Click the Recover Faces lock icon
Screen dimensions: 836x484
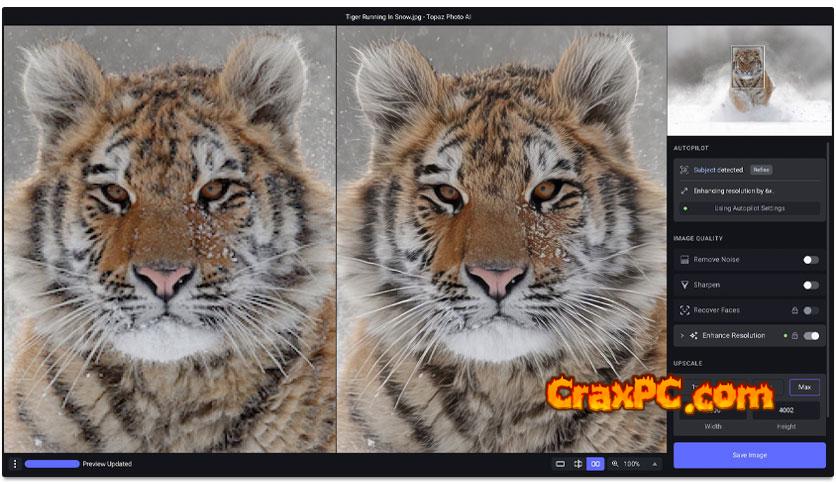coord(794,310)
